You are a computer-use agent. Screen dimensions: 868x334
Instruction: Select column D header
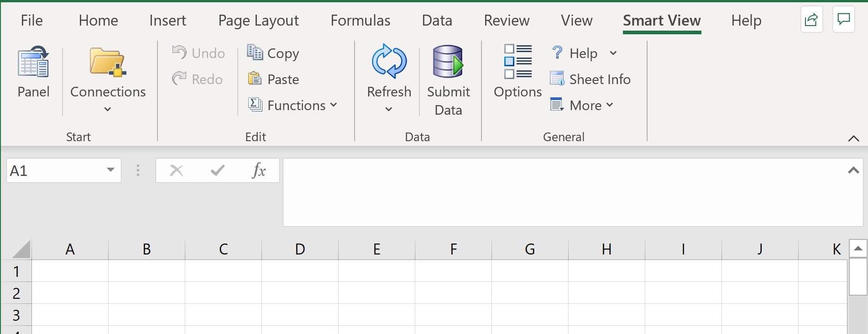300,249
